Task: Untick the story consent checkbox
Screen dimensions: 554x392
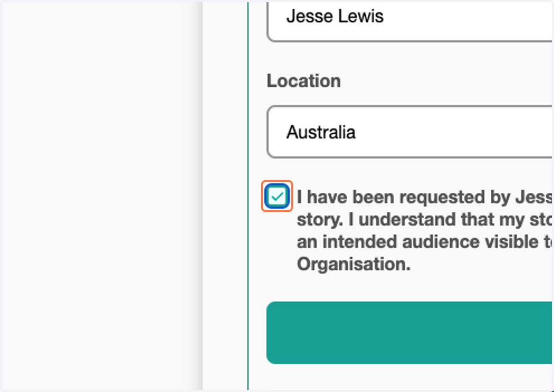Action: (277, 196)
